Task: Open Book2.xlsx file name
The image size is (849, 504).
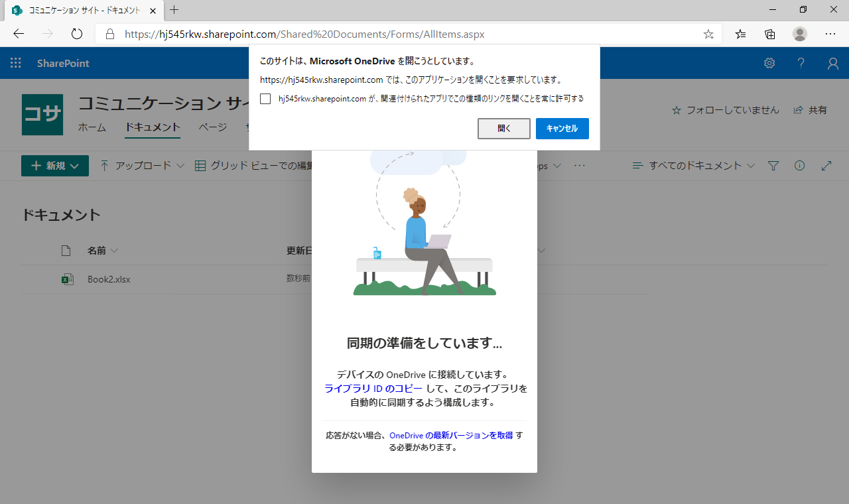Action: pyautogui.click(x=109, y=279)
